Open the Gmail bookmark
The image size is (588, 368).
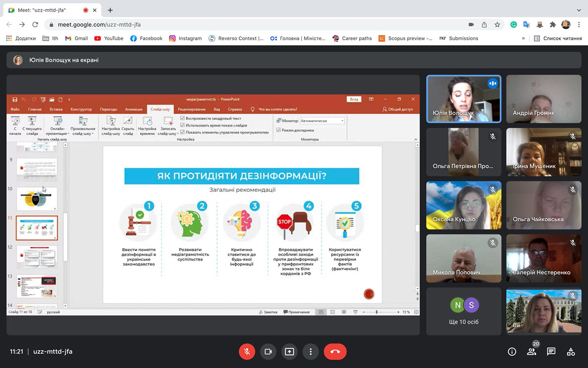(x=76, y=38)
